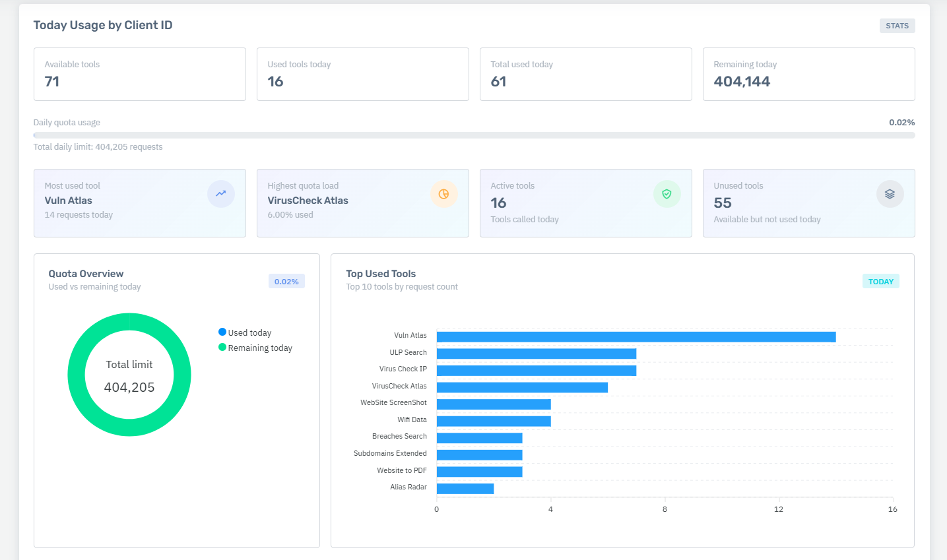Open the Available tools stat card

click(x=140, y=74)
